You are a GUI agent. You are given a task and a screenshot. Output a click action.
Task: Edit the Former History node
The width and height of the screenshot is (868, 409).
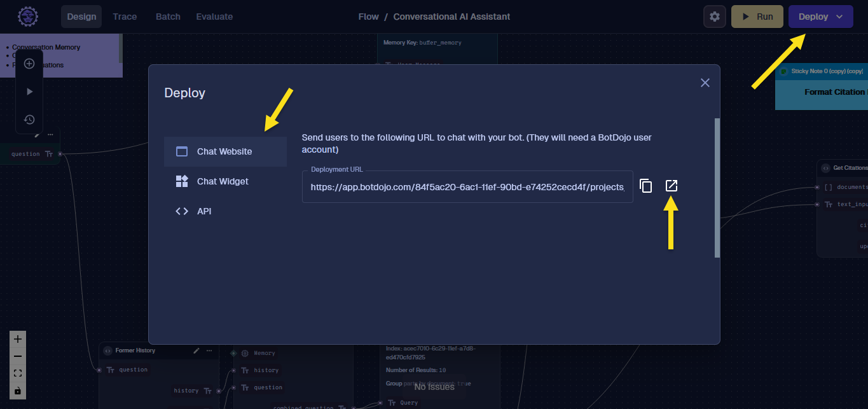click(196, 350)
